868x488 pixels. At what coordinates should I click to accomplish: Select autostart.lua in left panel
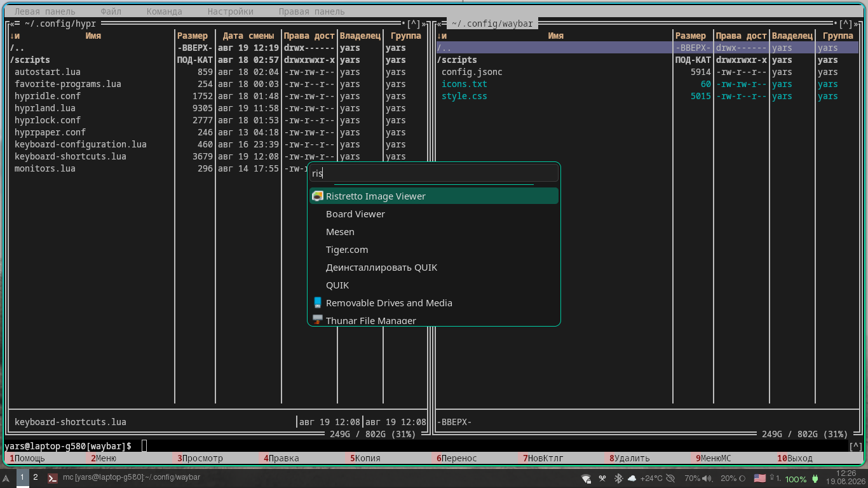pos(47,72)
